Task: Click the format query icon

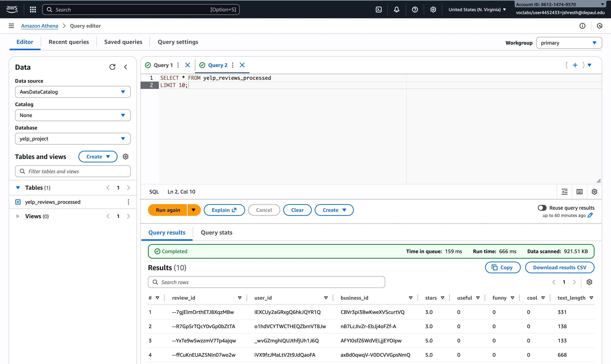Action: click(x=565, y=192)
